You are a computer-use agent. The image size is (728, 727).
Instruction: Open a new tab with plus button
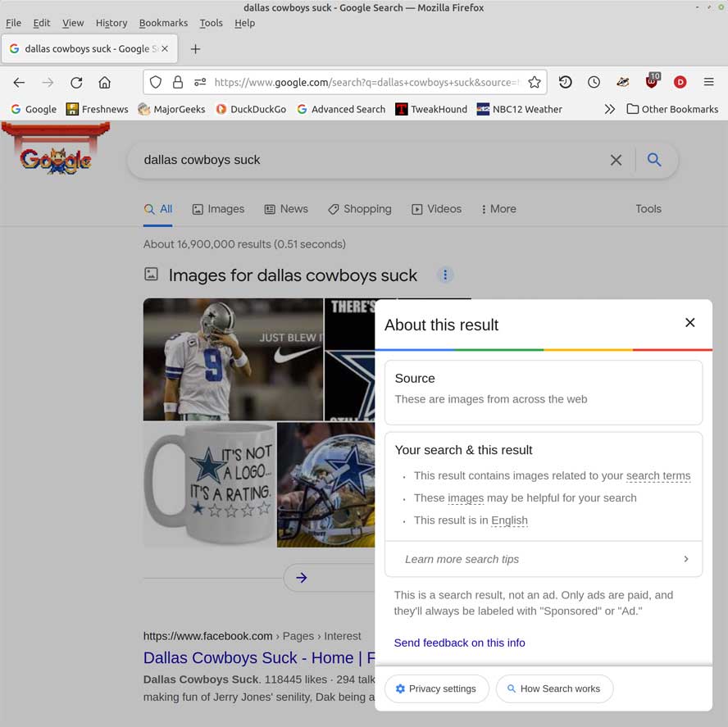pos(195,48)
